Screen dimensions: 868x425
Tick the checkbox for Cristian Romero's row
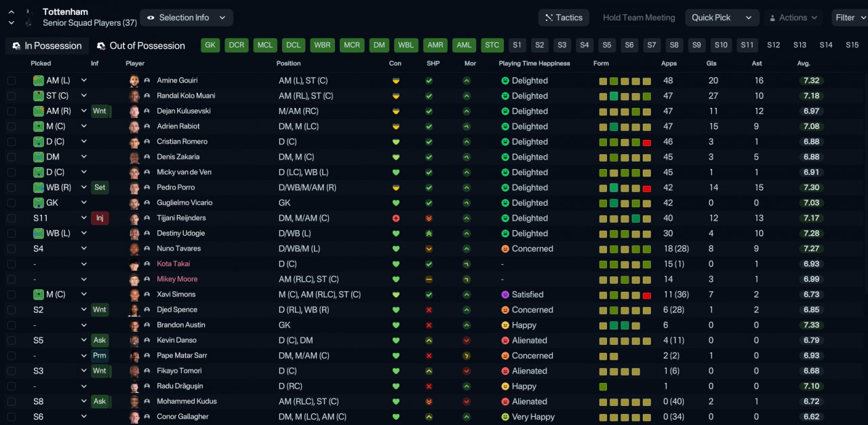(x=11, y=142)
